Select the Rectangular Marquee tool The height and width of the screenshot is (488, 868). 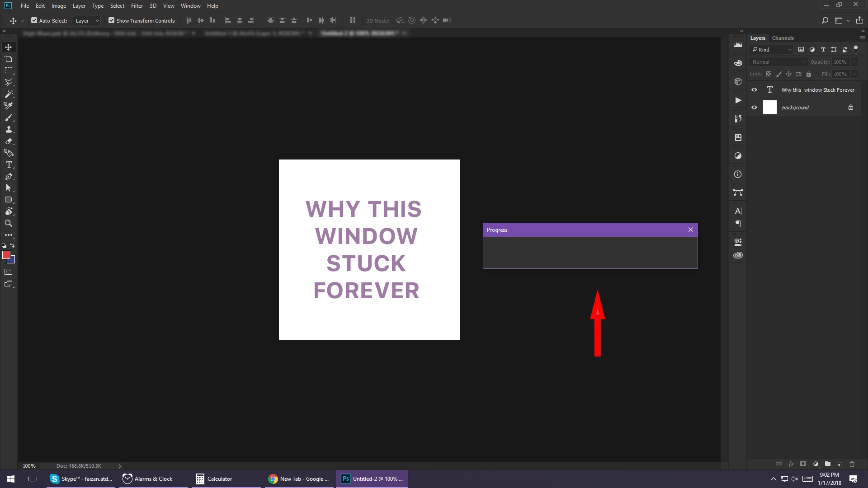9,71
